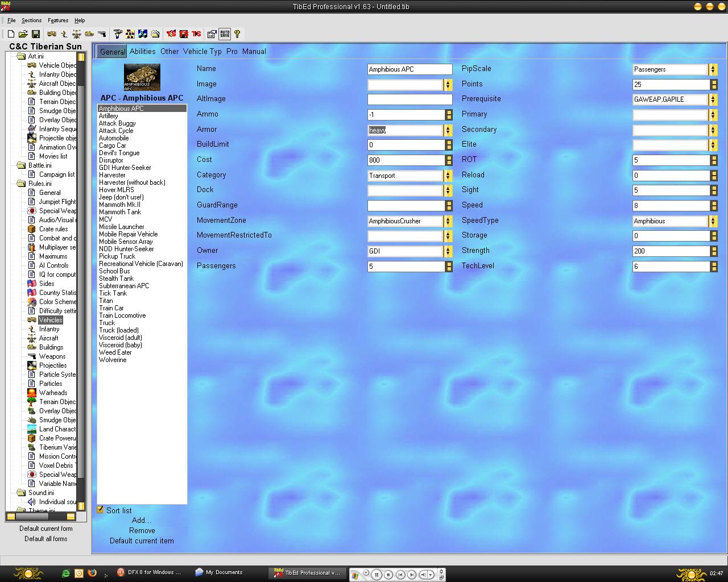This screenshot has height=582, width=728.
Task: Click the third red TS toolbar icon
Action: coord(196,35)
